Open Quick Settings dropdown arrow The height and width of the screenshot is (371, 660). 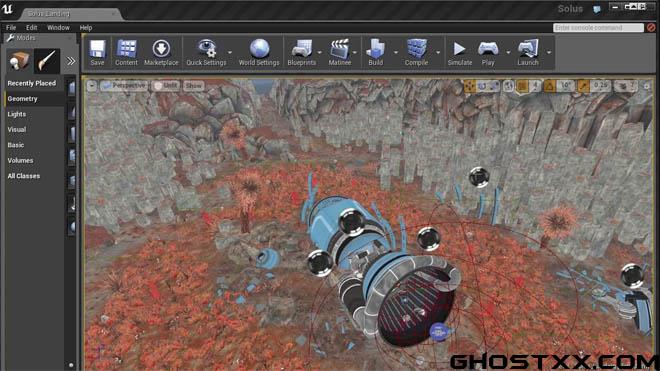(x=230, y=53)
